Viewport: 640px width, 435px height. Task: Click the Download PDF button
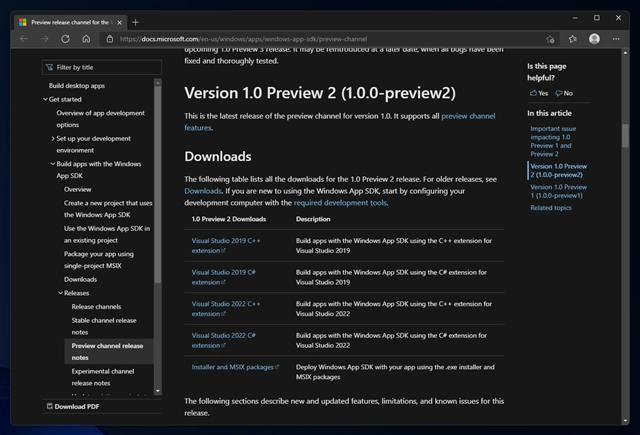[73, 406]
